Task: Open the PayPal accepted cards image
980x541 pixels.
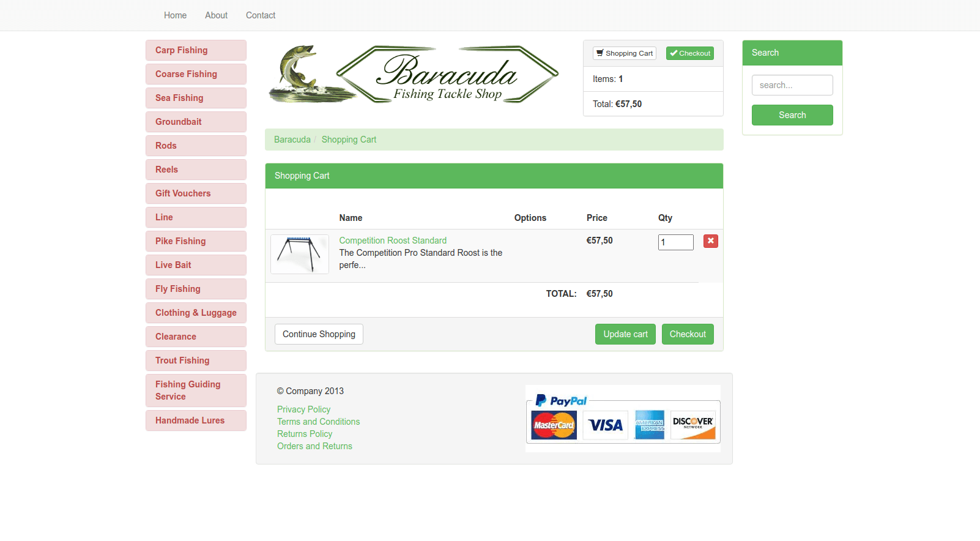Action: (x=623, y=419)
